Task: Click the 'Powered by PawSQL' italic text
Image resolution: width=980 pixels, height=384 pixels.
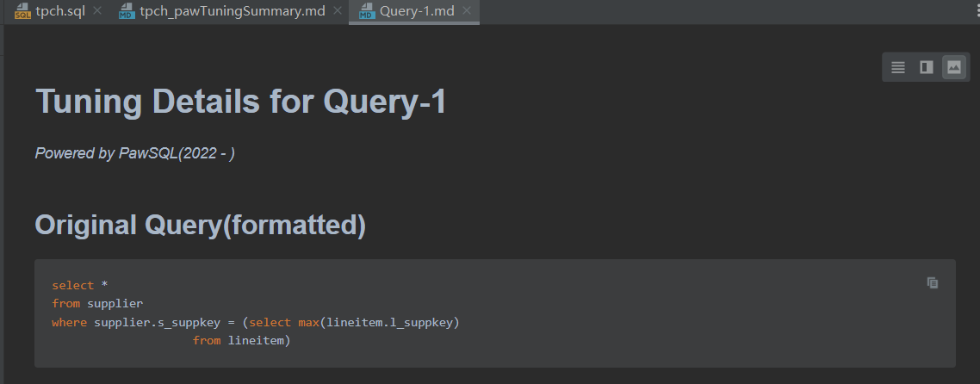Action: 134,153
